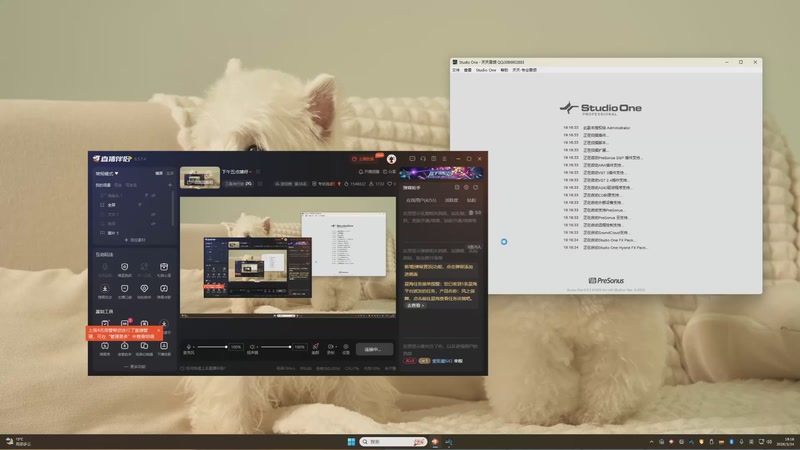Click the 去查看 > link

(415, 306)
